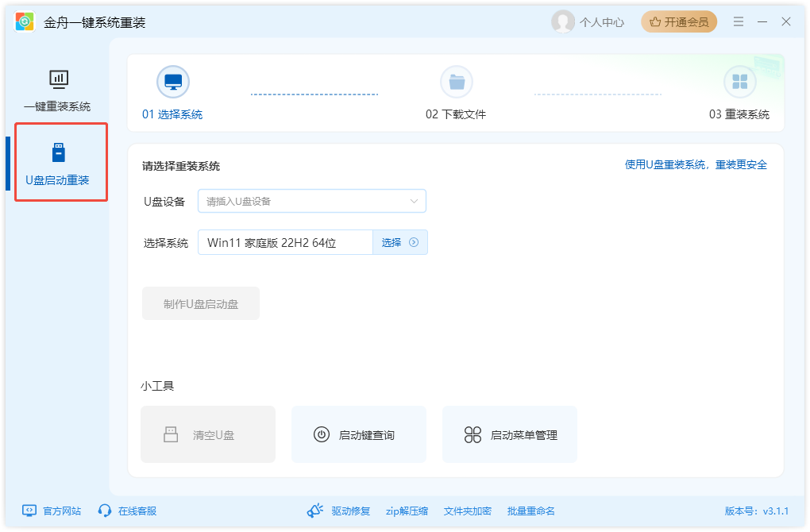Viewport: 810px width, 532px height.
Task: Open 个人中心 personal center
Action: [x=602, y=22]
